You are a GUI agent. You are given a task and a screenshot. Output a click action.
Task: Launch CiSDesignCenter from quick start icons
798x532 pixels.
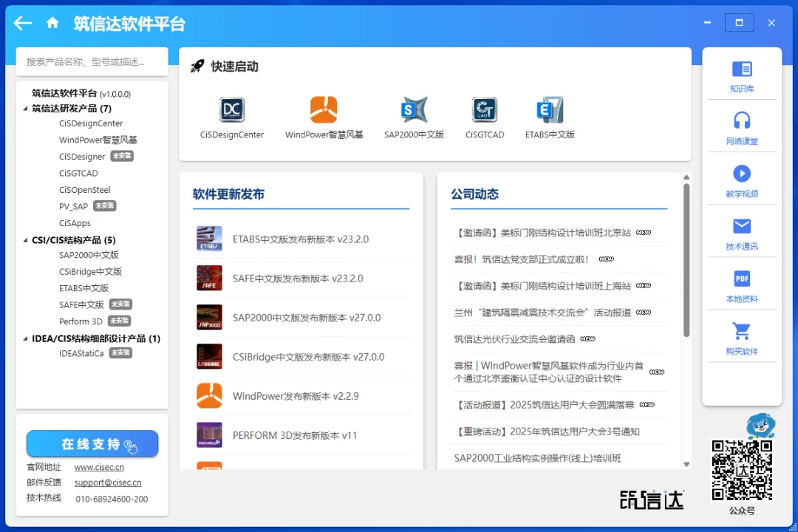tap(232, 110)
